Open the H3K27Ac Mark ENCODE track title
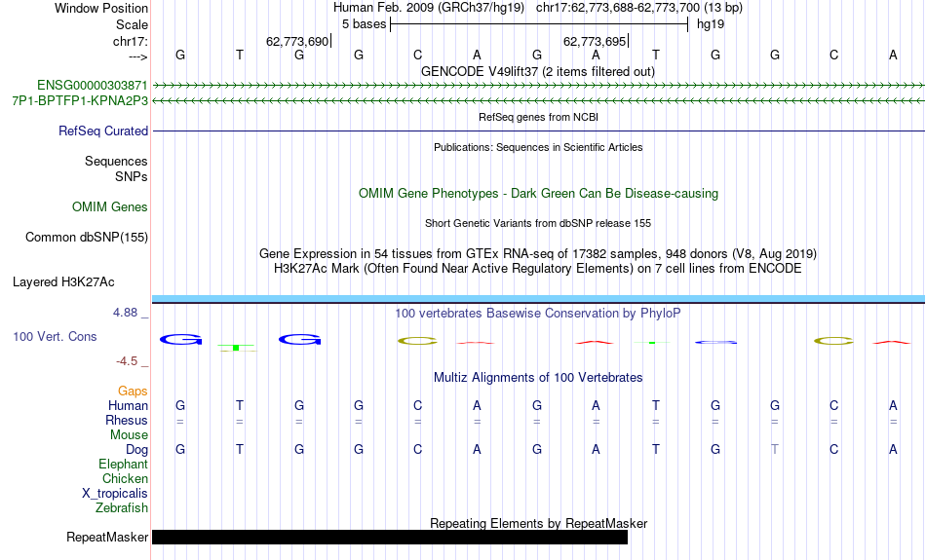Screen dimensions: 926x560 pos(538,269)
